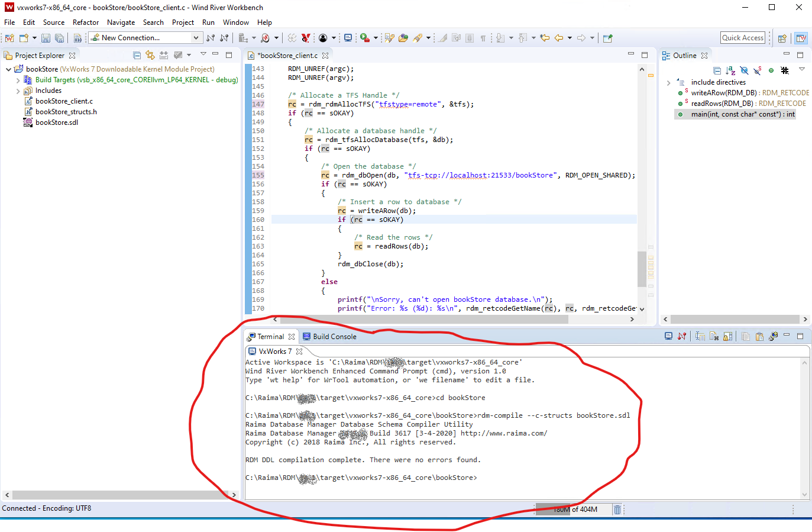Viewport: 812px width, 532px height.
Task: Click the Last Edit Location icon
Action: point(545,38)
